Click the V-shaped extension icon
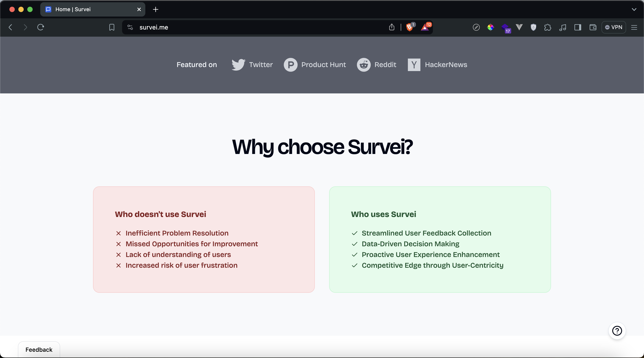This screenshot has height=358, width=644. click(519, 27)
